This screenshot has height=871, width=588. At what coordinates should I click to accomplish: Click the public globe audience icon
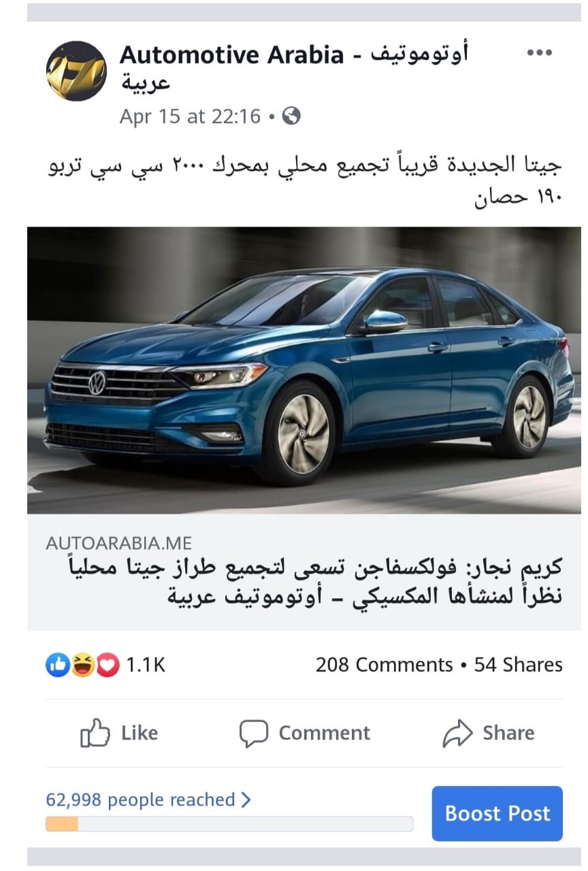(x=291, y=116)
